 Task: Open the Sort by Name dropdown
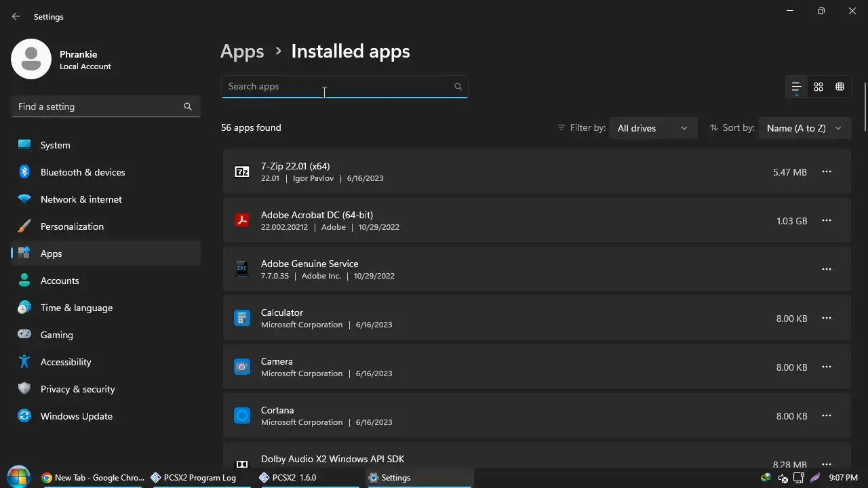point(804,128)
